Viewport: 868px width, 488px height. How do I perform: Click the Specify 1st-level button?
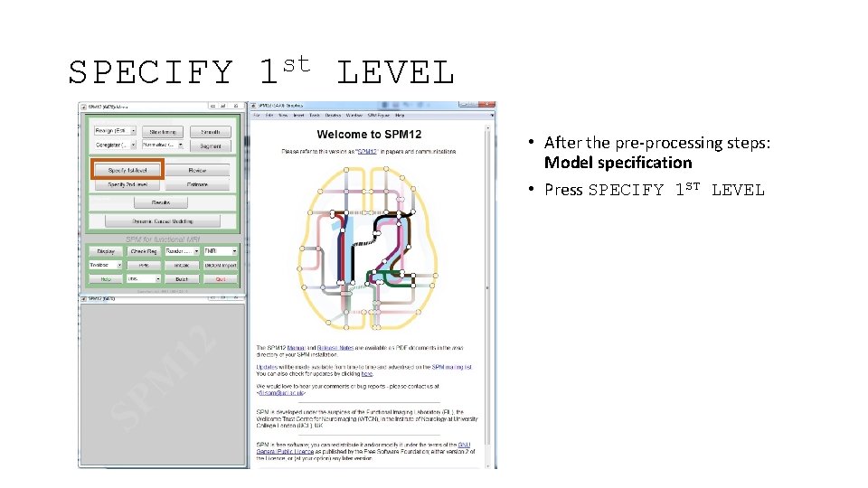click(127, 171)
